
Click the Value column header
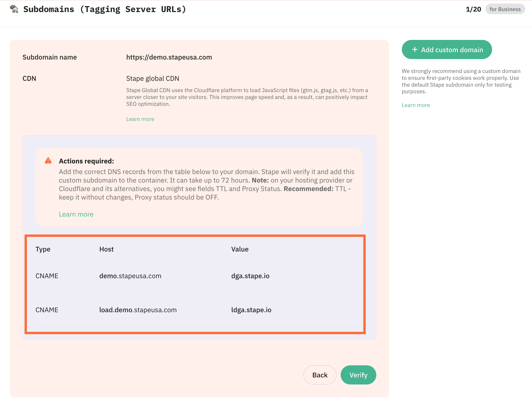coord(240,249)
